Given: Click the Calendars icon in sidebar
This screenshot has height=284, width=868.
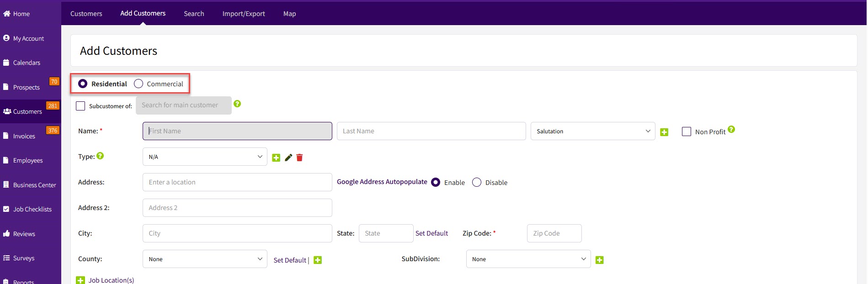Looking at the screenshot, I should [6, 63].
